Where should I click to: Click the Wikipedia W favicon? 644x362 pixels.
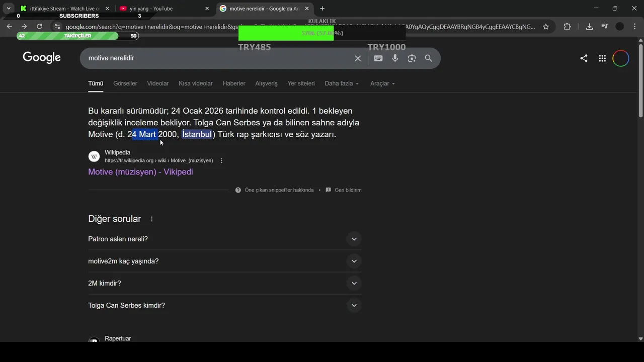coord(94,156)
